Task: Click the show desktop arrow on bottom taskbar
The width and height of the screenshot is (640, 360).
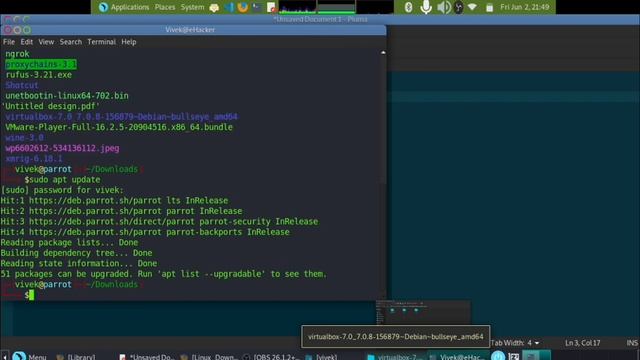Action: (x=4, y=356)
